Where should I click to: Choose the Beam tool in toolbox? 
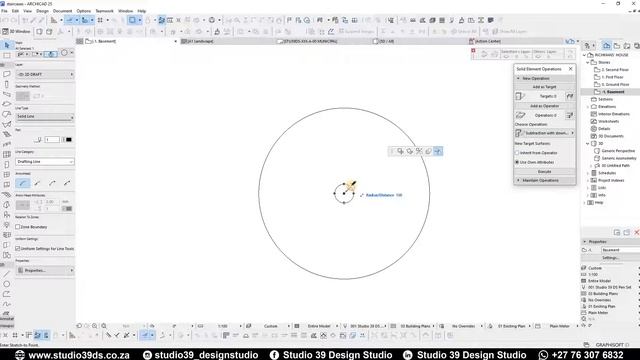7,94
